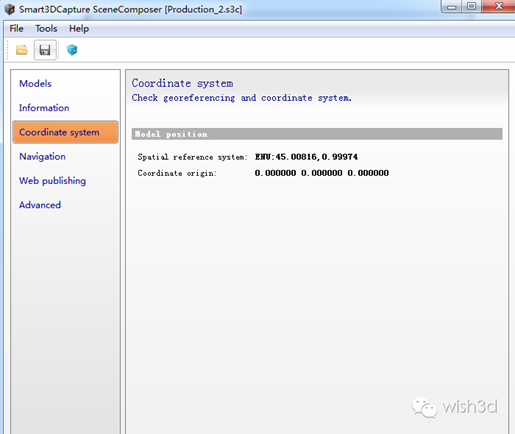The width and height of the screenshot is (515, 434).
Task: Click the Coordinate system page heading
Action: [182, 83]
